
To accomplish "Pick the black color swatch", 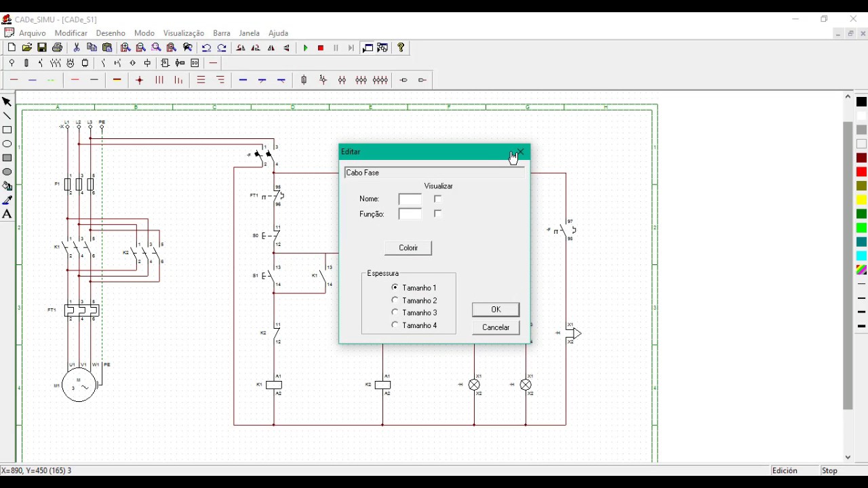I will tap(862, 102).
